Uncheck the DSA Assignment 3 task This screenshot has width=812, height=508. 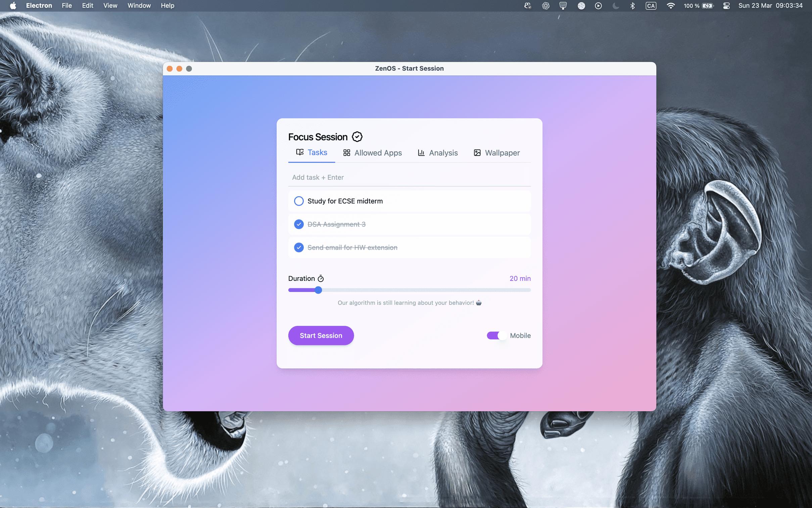point(299,224)
